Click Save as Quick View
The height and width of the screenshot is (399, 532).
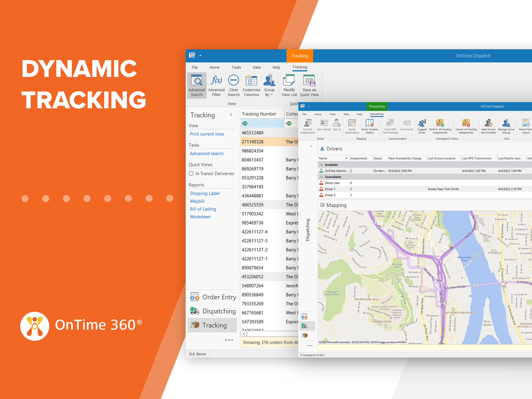tap(309, 85)
